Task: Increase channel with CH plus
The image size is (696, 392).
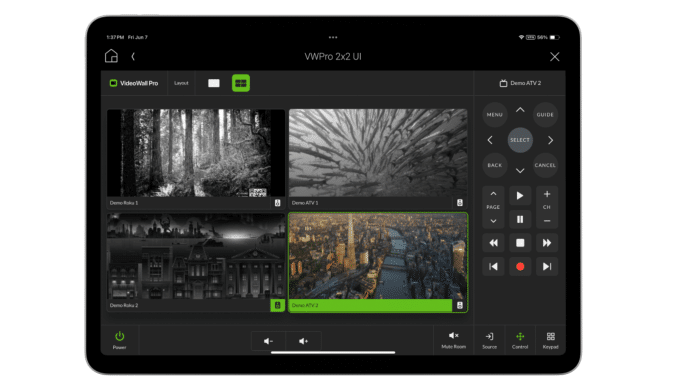Action: (547, 194)
